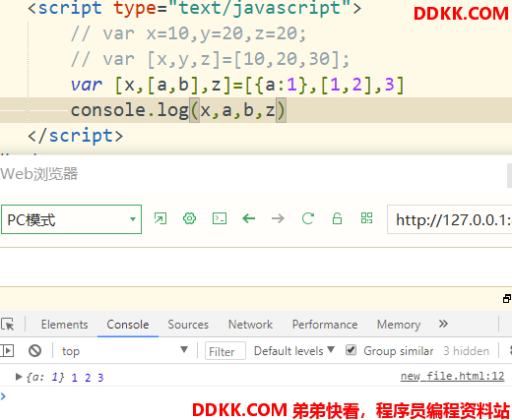Clear console with the ban icon
Viewport: 512px width, 420px height.
coord(34,351)
